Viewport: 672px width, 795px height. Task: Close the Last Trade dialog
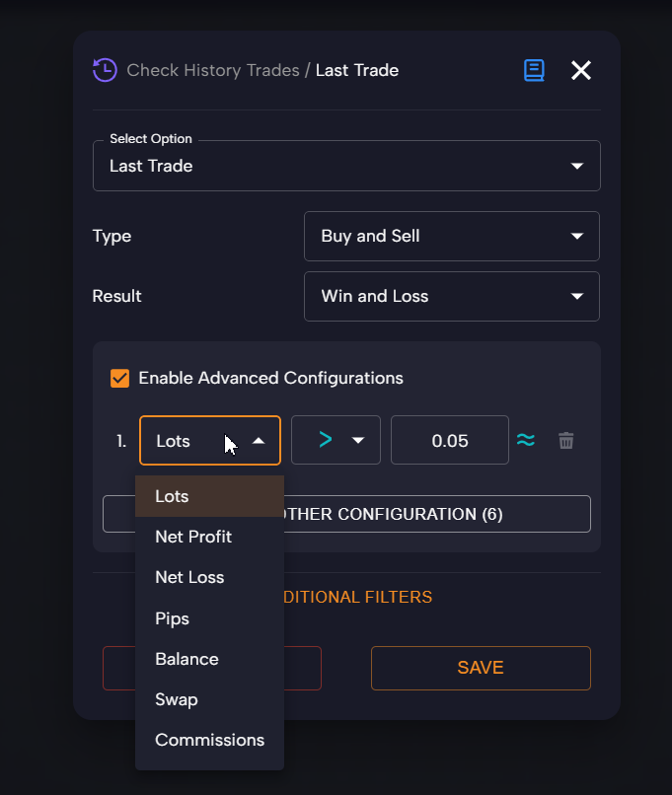coord(581,70)
